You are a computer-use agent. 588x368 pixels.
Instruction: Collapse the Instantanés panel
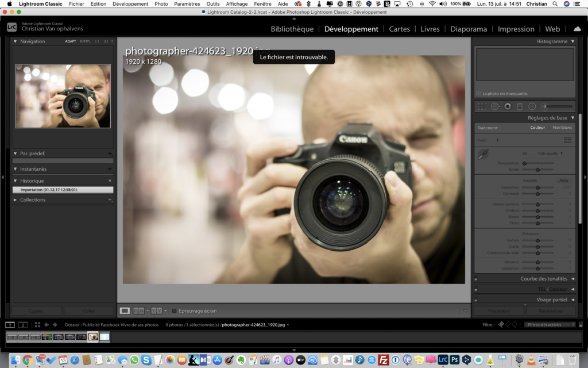(x=16, y=169)
